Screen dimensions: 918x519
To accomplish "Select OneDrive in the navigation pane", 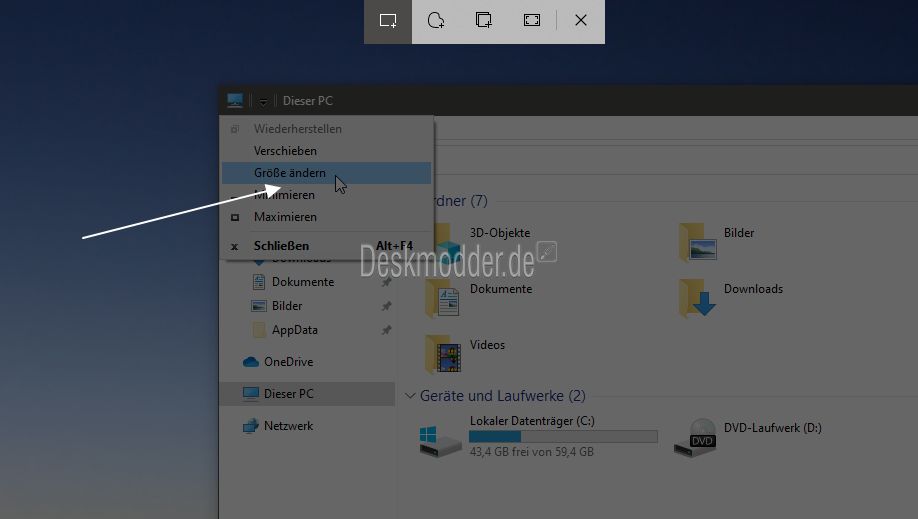I will (288, 362).
